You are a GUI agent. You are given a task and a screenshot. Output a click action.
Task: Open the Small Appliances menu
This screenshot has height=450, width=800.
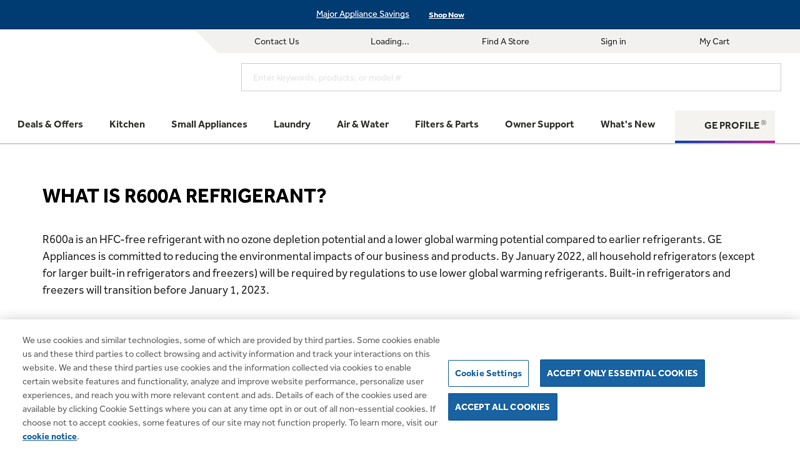click(x=209, y=124)
